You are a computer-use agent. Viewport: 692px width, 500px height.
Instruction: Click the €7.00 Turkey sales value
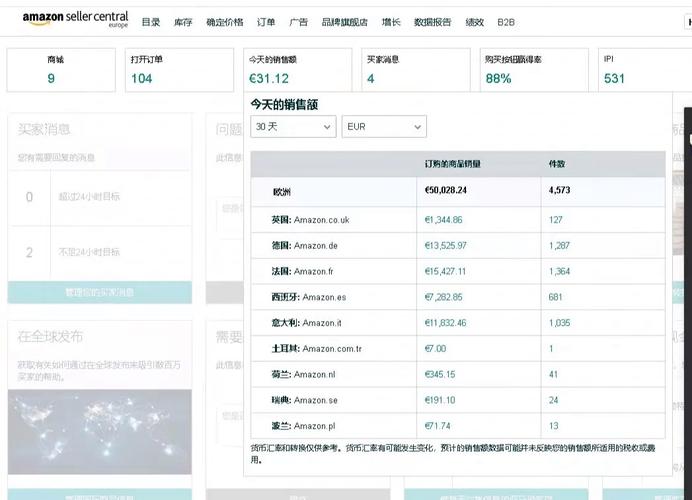[435, 349]
